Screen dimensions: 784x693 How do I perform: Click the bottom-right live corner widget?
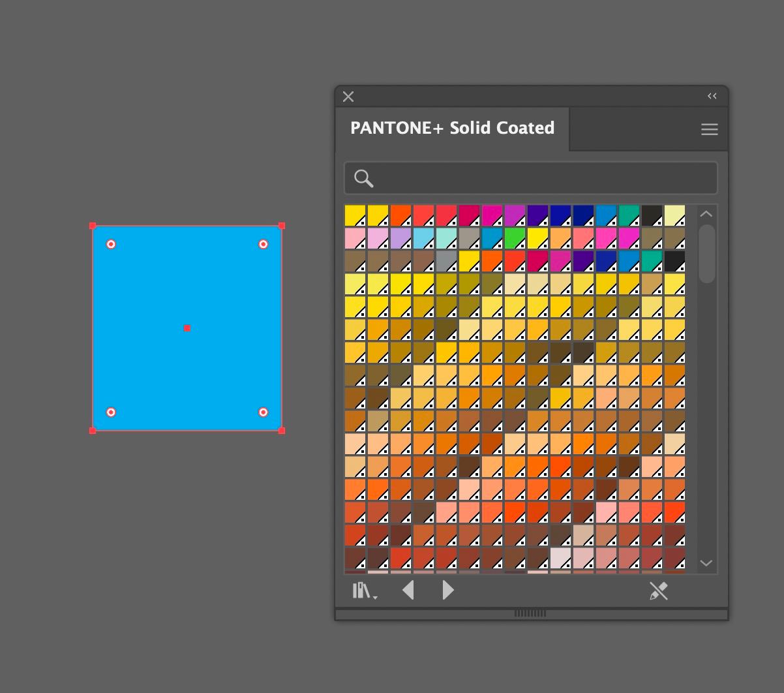264,412
